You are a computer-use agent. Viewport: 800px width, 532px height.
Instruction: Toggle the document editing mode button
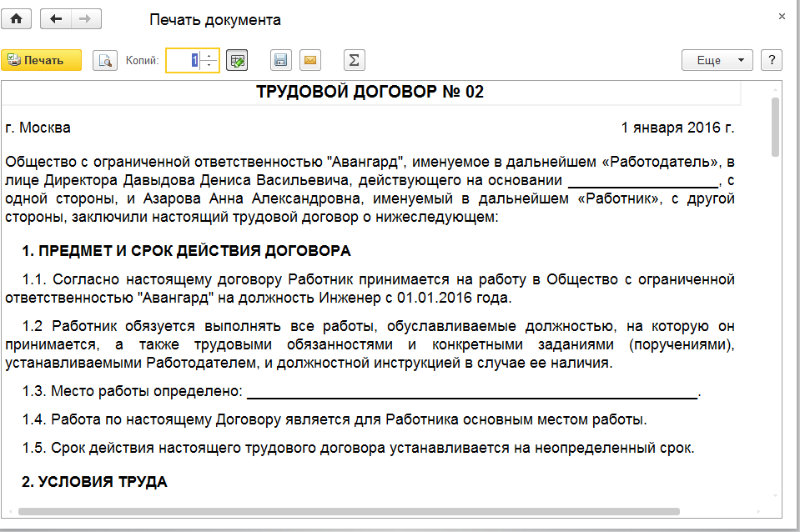[237, 60]
